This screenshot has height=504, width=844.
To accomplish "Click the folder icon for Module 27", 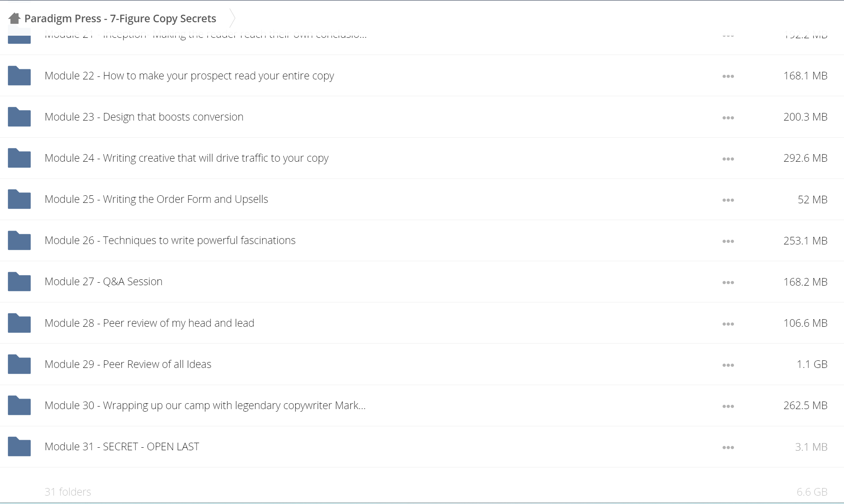I will pos(19,281).
